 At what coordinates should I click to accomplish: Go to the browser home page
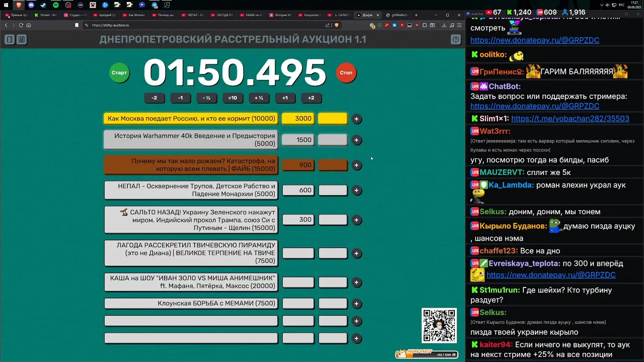point(29,25)
